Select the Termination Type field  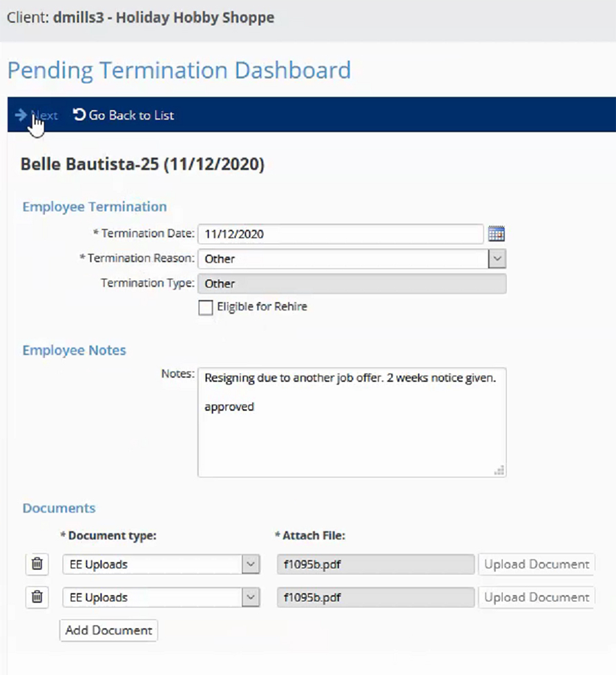(x=352, y=284)
